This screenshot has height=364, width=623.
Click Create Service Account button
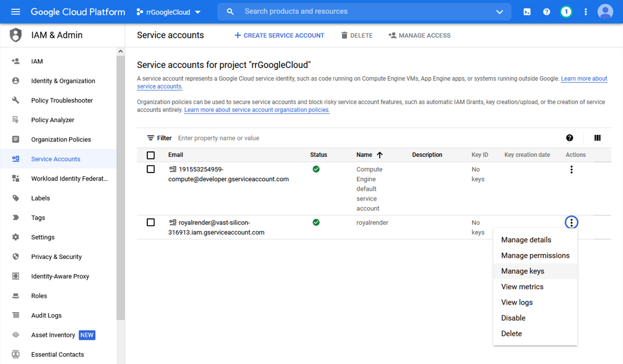[x=279, y=35]
